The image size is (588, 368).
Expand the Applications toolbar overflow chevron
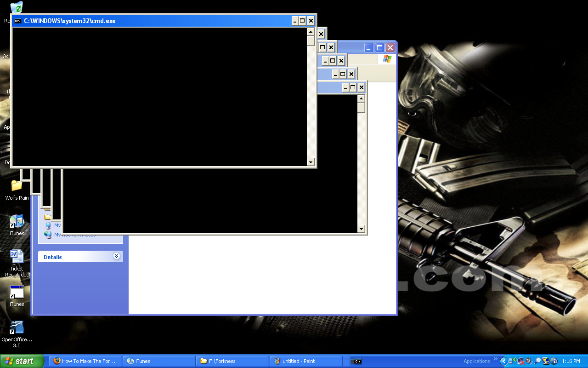click(x=495, y=359)
